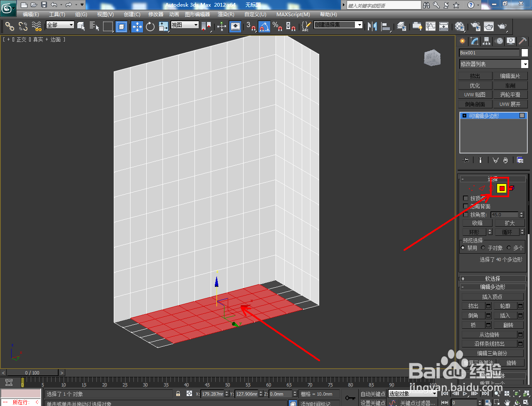Select Element sub-object level icon
The width and height of the screenshot is (532, 406).
(x=512, y=188)
